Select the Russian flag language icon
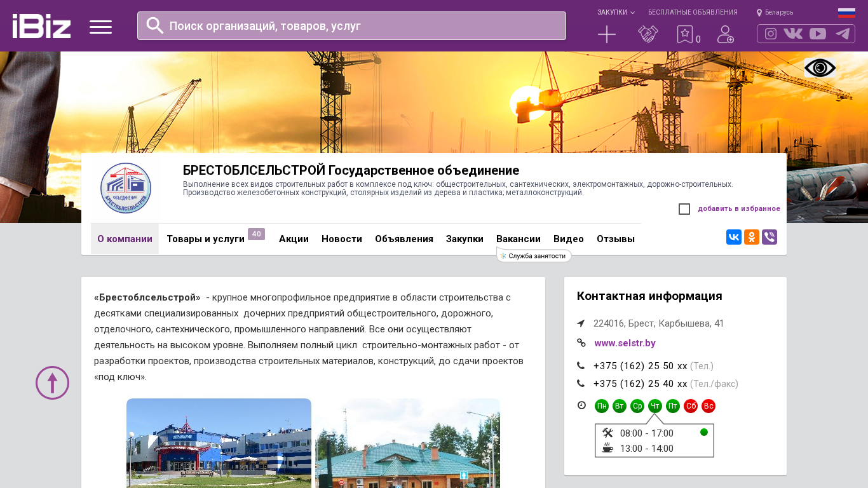Screen dimensions: 868x488 click(846, 13)
